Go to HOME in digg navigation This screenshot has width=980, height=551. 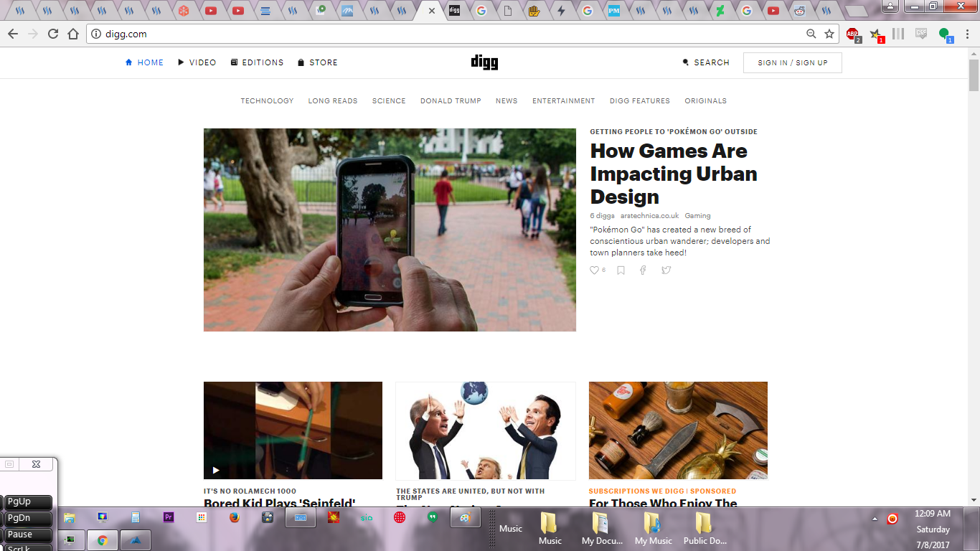144,62
